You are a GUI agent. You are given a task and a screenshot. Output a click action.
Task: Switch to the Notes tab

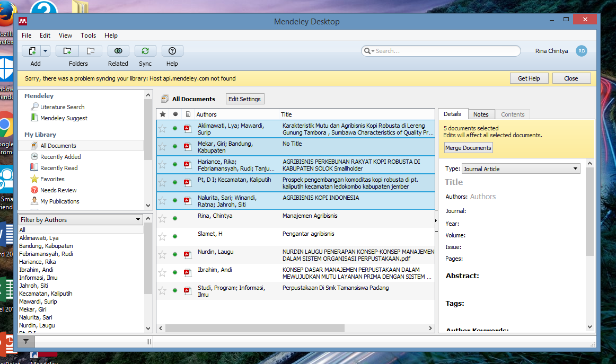tap(481, 114)
